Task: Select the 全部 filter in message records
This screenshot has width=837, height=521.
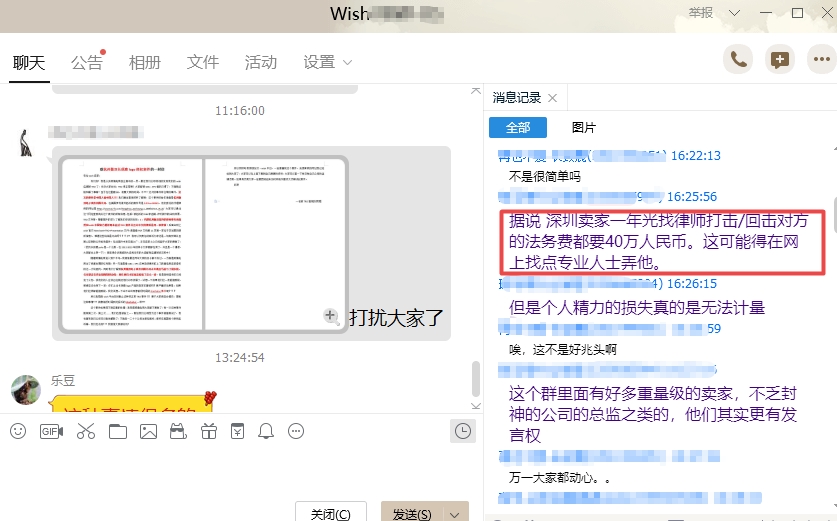Action: click(x=518, y=128)
